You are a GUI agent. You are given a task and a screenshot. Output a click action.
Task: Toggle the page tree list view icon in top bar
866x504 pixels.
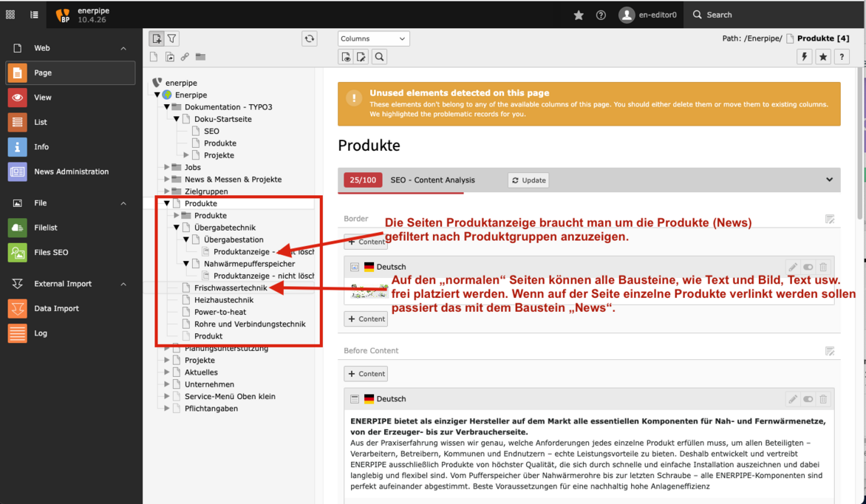[x=34, y=15]
